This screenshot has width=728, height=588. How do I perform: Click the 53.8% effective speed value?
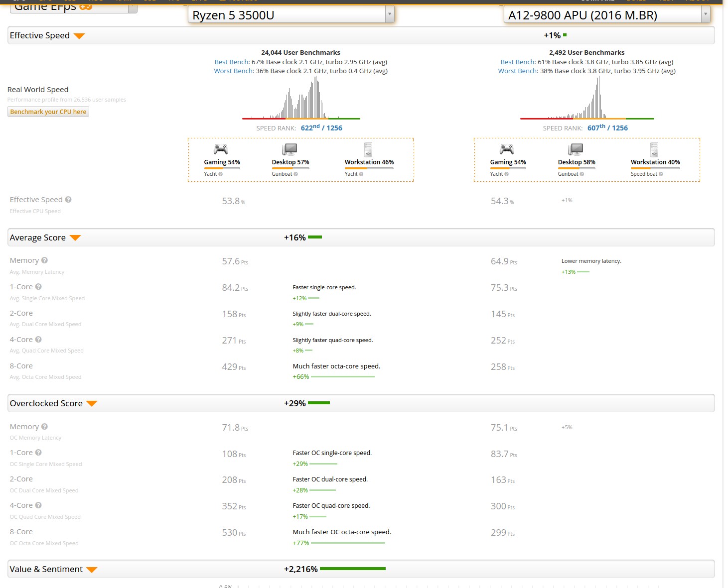233,201
